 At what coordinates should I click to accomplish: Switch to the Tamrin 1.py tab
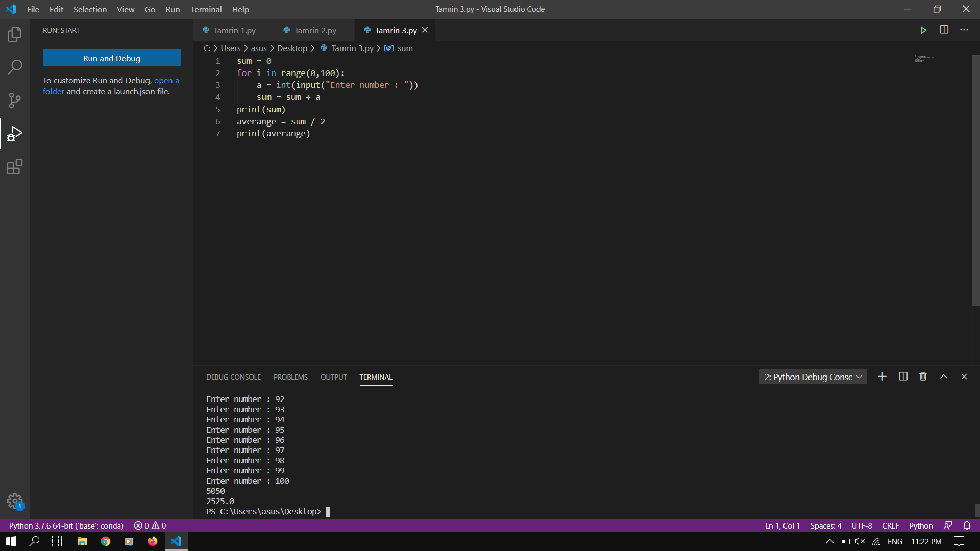click(234, 30)
